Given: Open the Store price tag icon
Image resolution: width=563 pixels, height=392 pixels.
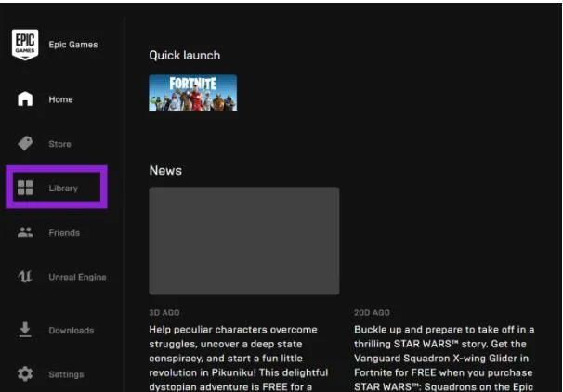Looking at the screenshot, I should [x=25, y=144].
